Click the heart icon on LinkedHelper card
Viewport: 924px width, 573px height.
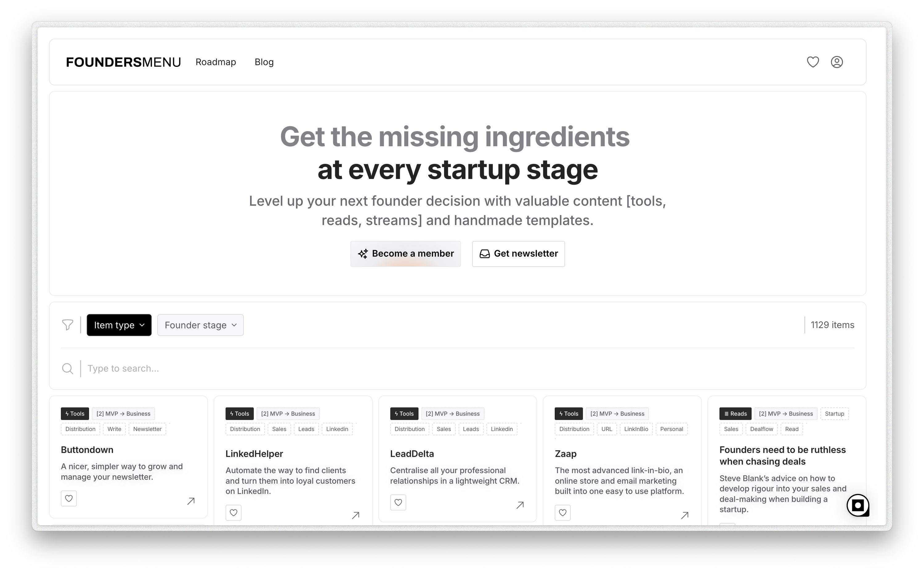pos(234,512)
